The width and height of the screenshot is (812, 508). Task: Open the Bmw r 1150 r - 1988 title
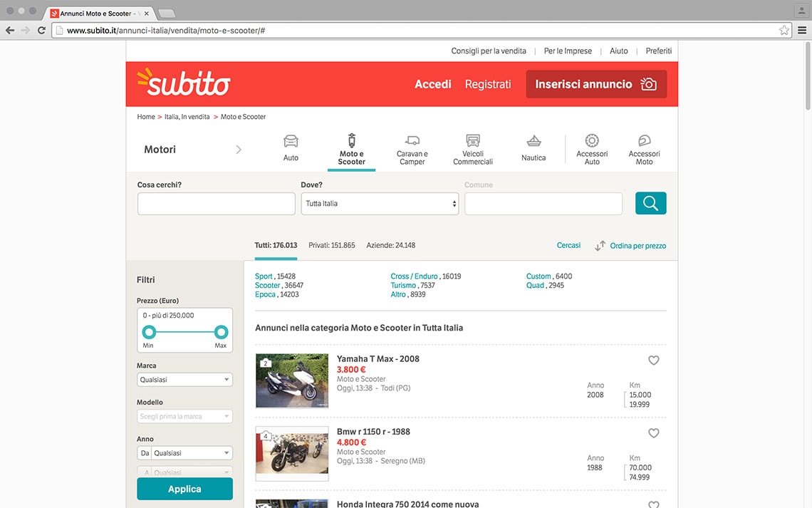click(373, 432)
